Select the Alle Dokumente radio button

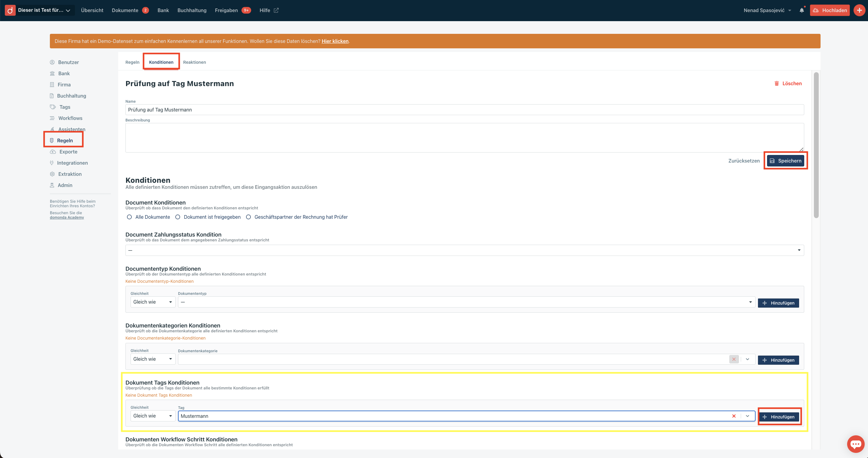click(x=129, y=217)
